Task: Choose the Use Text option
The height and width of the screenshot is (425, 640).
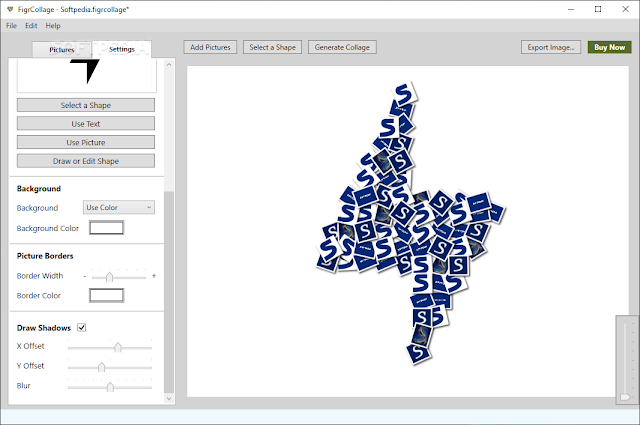Action: [x=86, y=124]
